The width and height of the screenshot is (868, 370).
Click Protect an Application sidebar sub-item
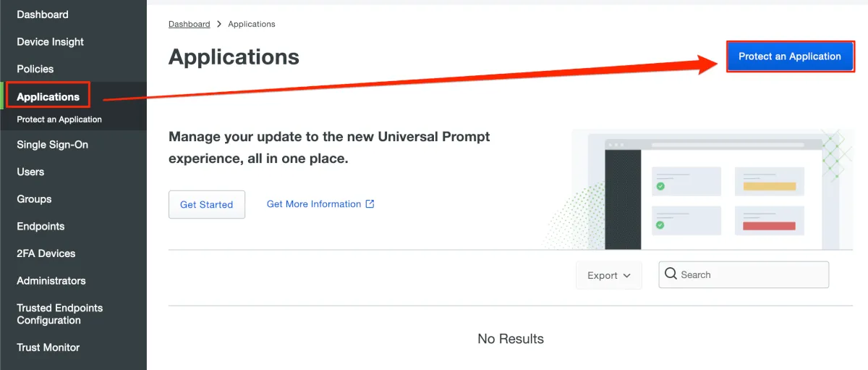coord(59,119)
